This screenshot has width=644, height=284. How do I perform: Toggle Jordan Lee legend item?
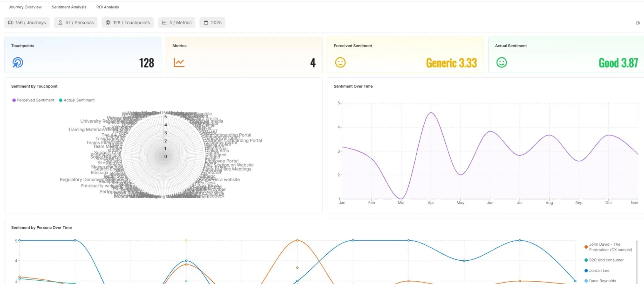tap(597, 271)
